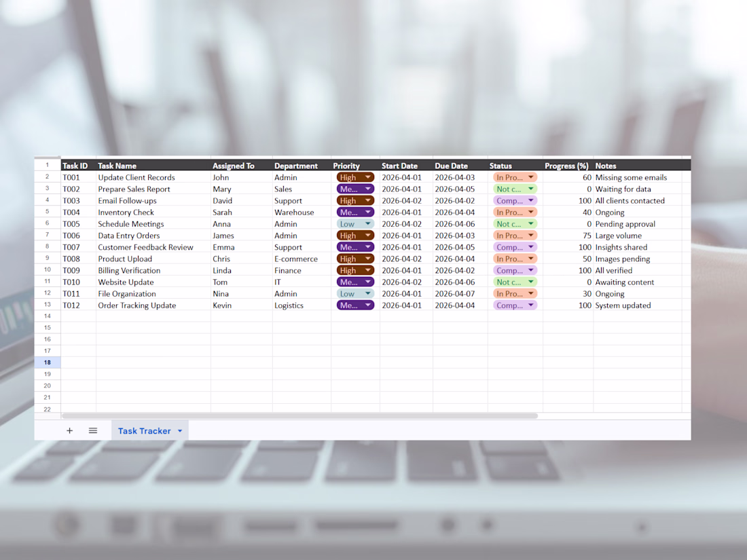747x560 pixels.
Task: Select the Inventory Check task cell
Action: pos(153,212)
